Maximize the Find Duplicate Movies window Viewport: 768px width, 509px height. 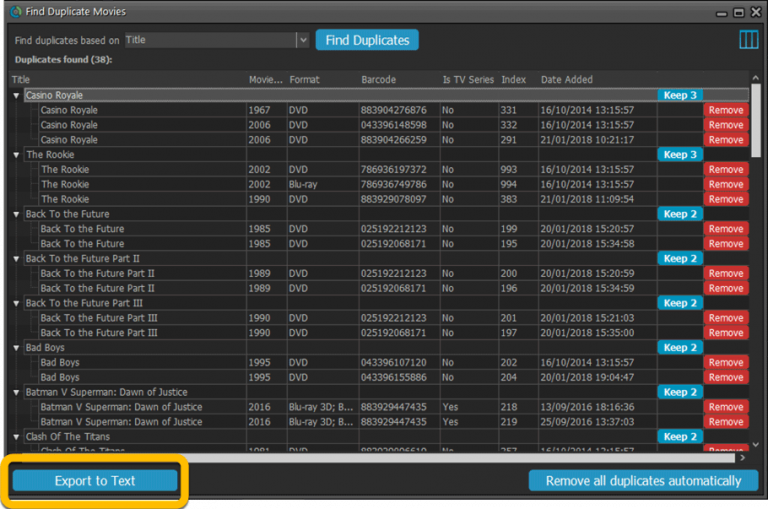click(x=739, y=12)
